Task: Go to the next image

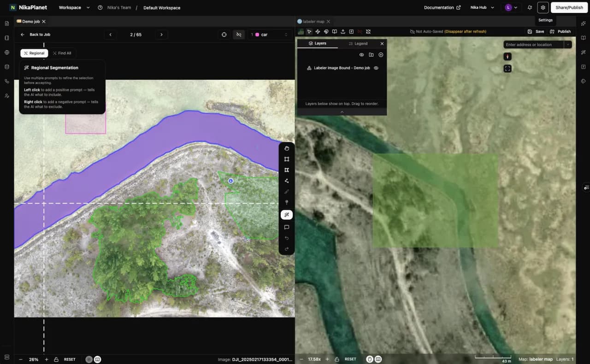Action: point(161,35)
